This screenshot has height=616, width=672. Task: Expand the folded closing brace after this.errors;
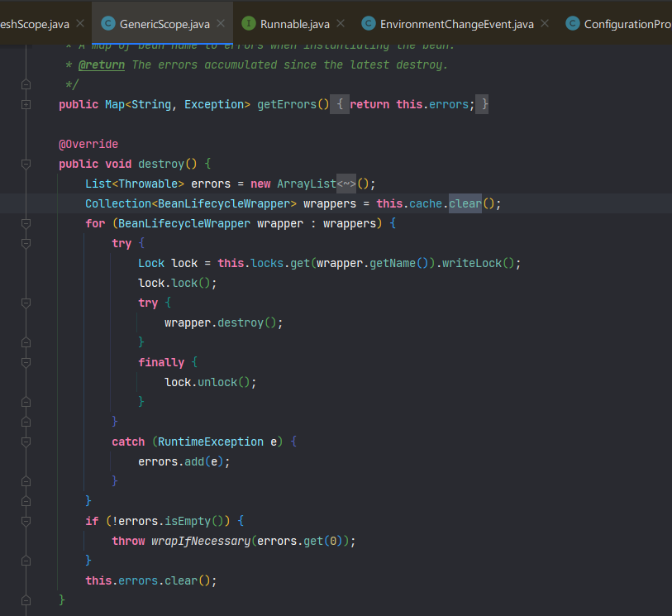pos(482,104)
